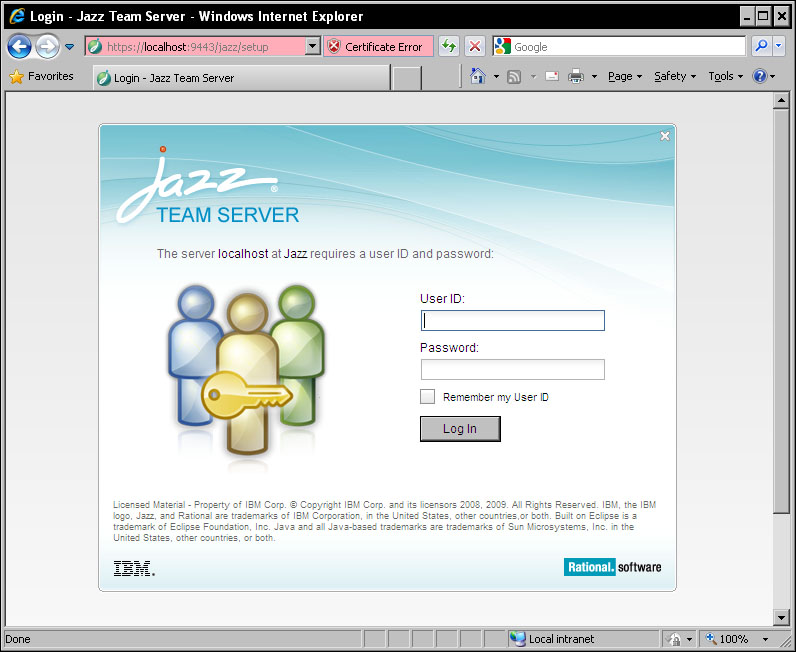Click the IBM logo

134,568
